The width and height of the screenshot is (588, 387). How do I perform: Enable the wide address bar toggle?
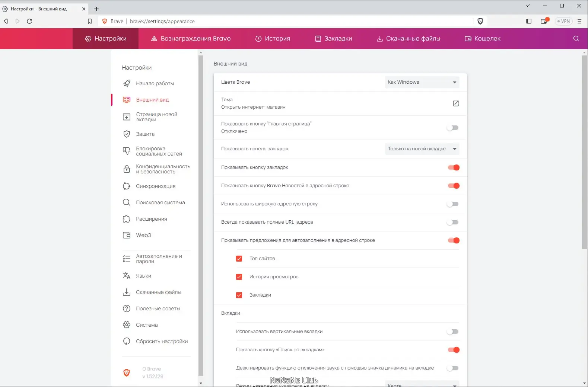pos(453,204)
